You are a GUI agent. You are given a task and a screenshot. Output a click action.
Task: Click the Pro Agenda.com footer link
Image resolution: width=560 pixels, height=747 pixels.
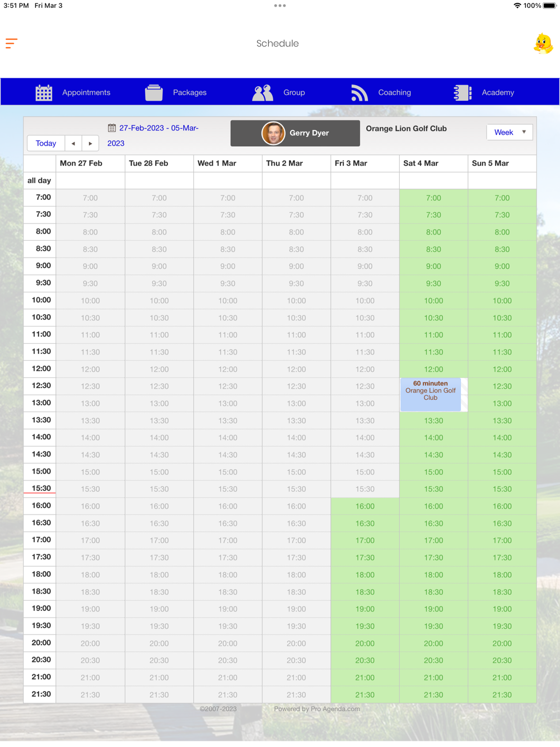click(335, 709)
